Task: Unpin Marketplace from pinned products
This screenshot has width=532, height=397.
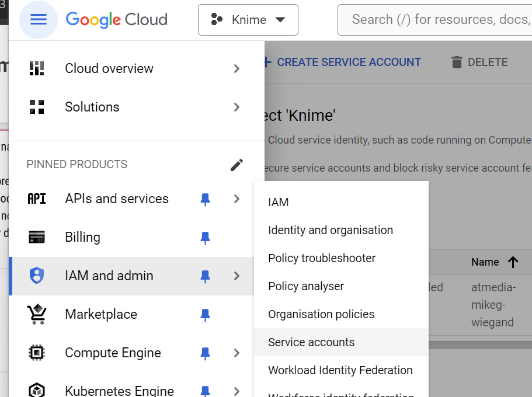Action: pyautogui.click(x=205, y=315)
